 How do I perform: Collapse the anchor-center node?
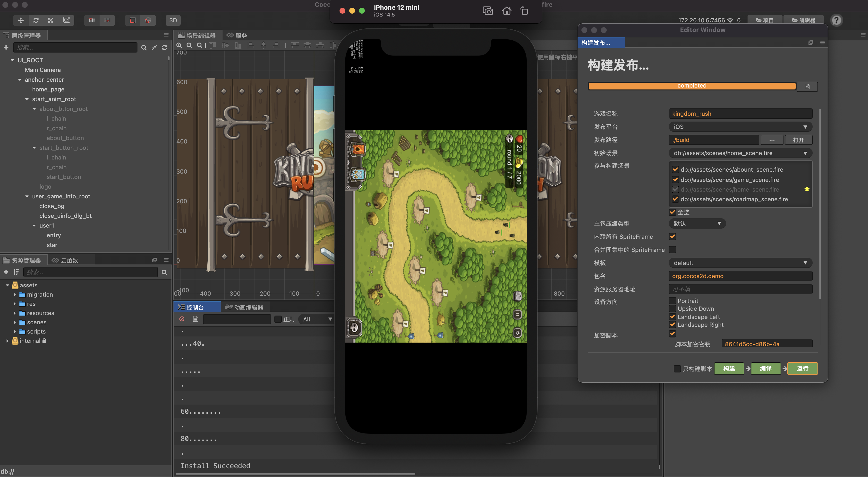click(x=20, y=79)
